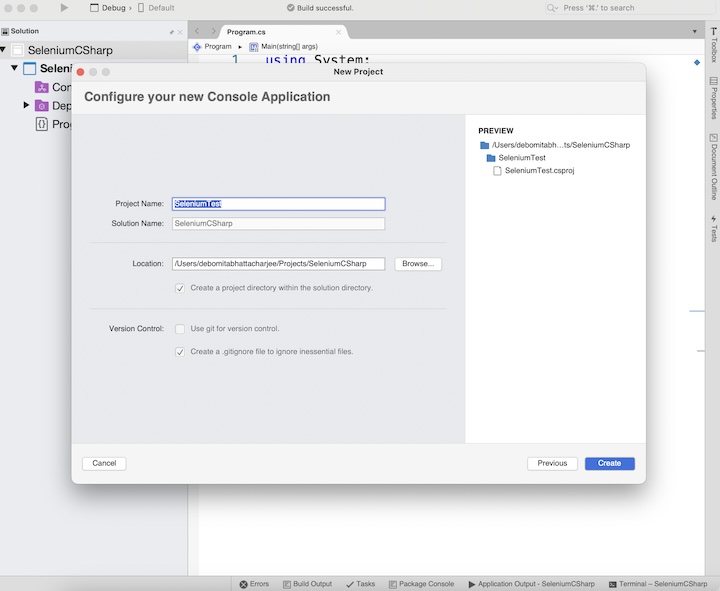The width and height of the screenshot is (720, 591).
Task: Collapse the Seleni project node in the tree
Action: pyautogui.click(x=14, y=68)
